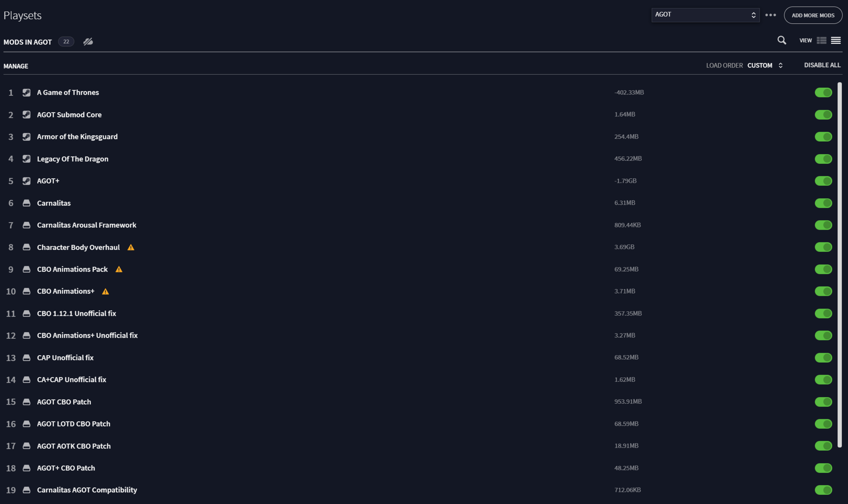This screenshot has height=504, width=848.
Task: Toggle off AGOT Submod Core
Action: [x=823, y=115]
